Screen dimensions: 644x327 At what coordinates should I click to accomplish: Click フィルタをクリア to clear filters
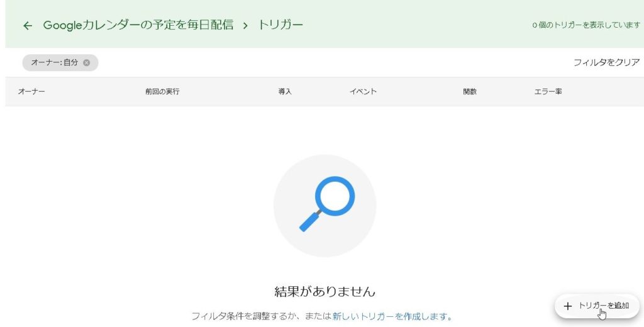coord(606,63)
